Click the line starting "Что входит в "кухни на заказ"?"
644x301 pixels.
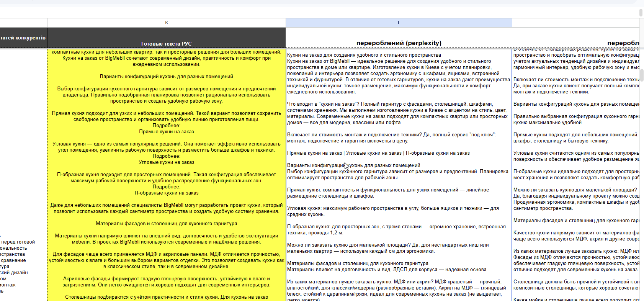[x=390, y=104]
